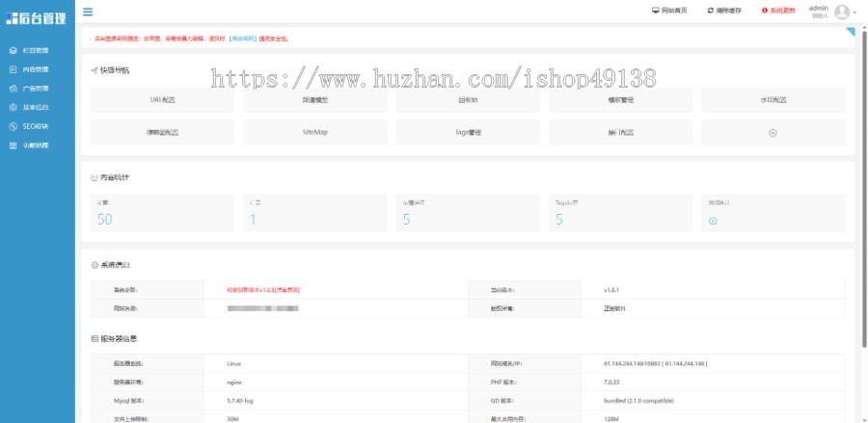
Task: Click the 快捷导航 section header icon
Action: [95, 70]
